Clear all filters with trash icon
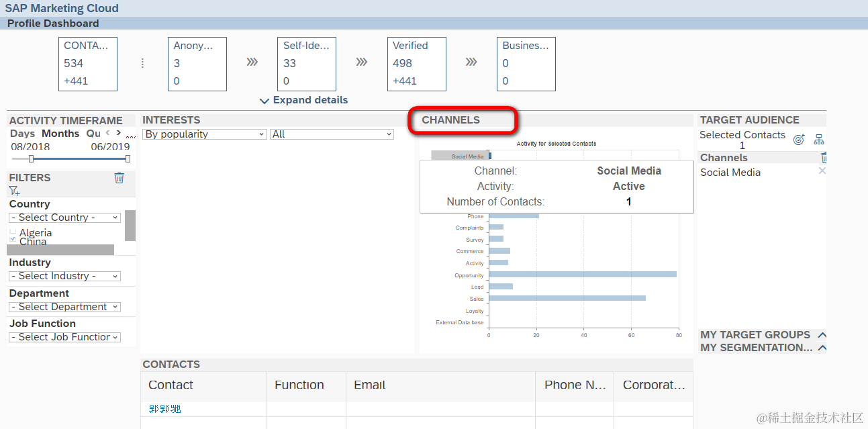868x429 pixels. (x=119, y=177)
